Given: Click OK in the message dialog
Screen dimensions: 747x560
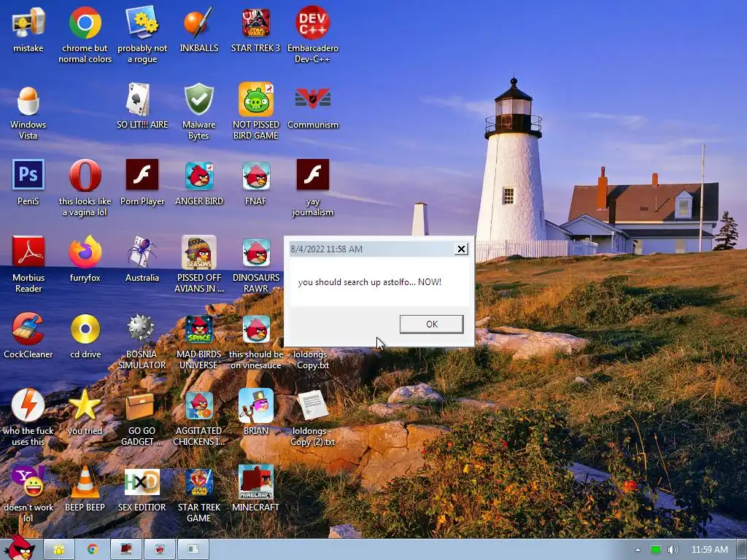Looking at the screenshot, I should (x=432, y=324).
